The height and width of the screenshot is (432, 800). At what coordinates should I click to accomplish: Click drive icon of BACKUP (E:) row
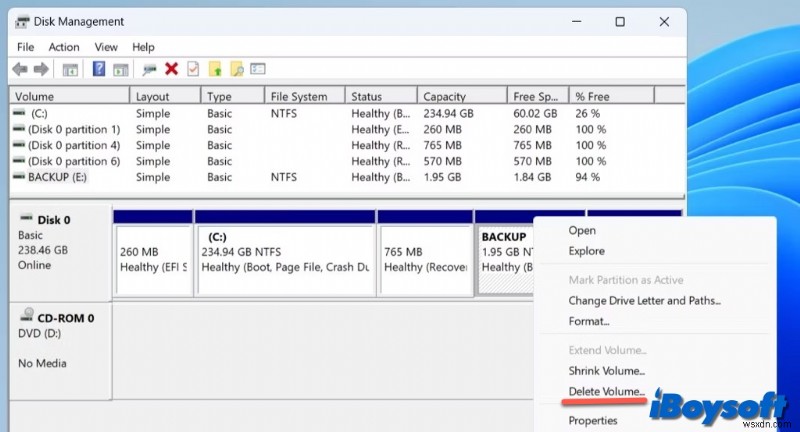pyautogui.click(x=19, y=176)
